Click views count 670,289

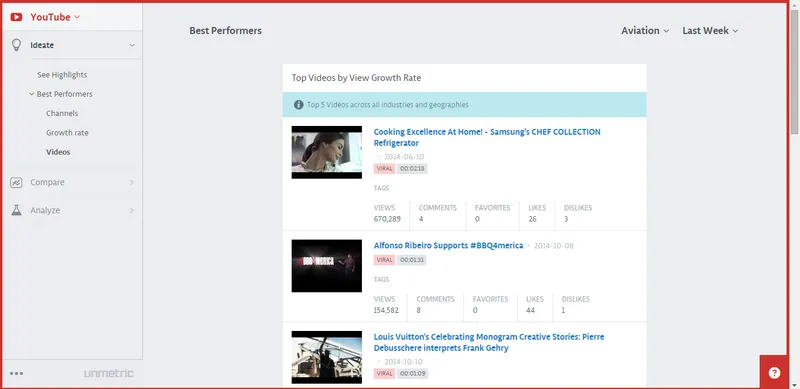tap(387, 219)
